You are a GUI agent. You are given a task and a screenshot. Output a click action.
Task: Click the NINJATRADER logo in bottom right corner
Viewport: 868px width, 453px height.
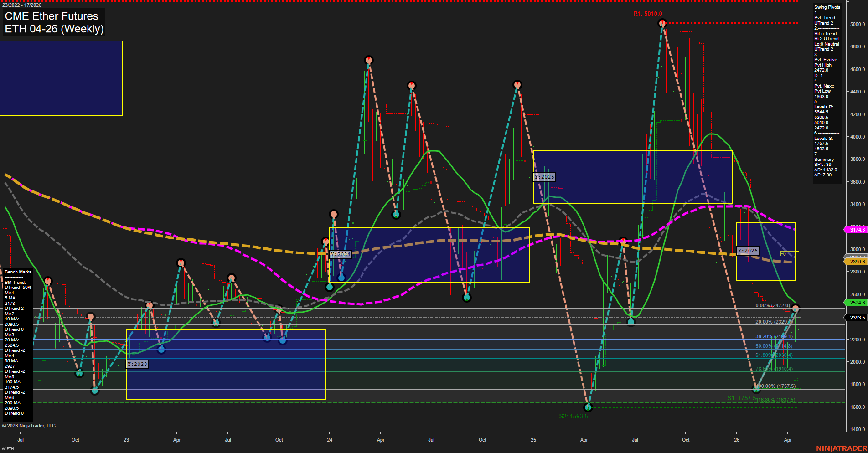pos(842,447)
